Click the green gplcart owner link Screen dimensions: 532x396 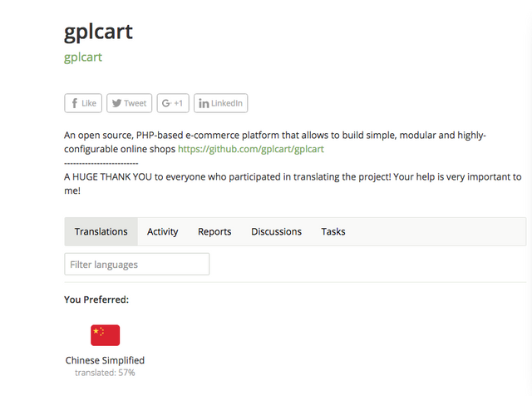click(x=83, y=57)
